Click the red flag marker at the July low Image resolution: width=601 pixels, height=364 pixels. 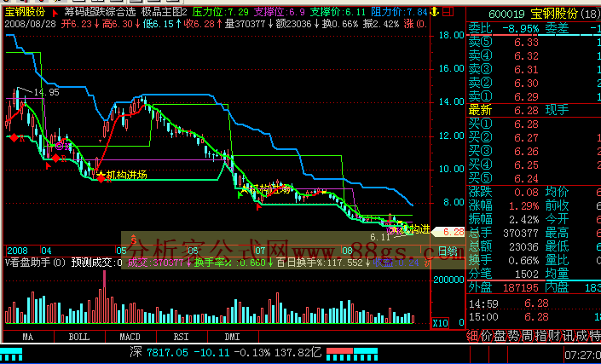point(258,207)
